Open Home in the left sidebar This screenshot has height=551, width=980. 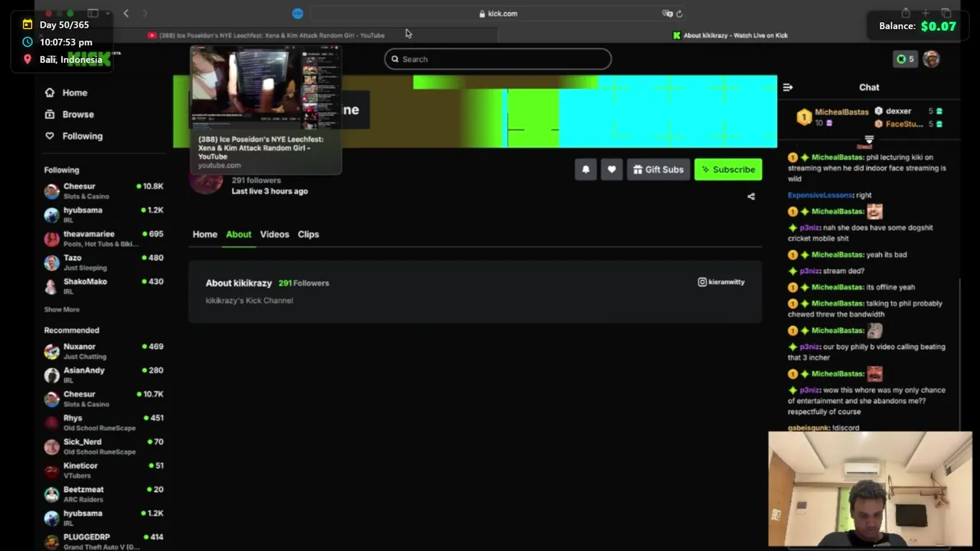tap(66, 93)
